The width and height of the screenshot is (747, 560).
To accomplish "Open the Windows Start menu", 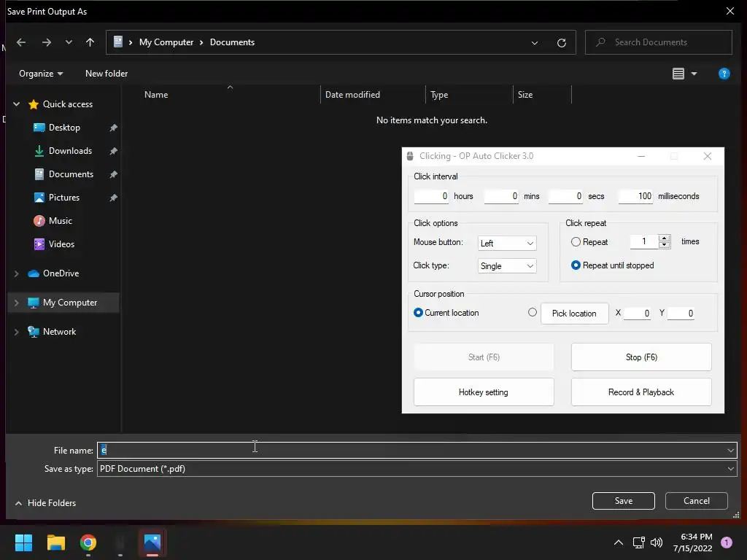I will coord(23,542).
